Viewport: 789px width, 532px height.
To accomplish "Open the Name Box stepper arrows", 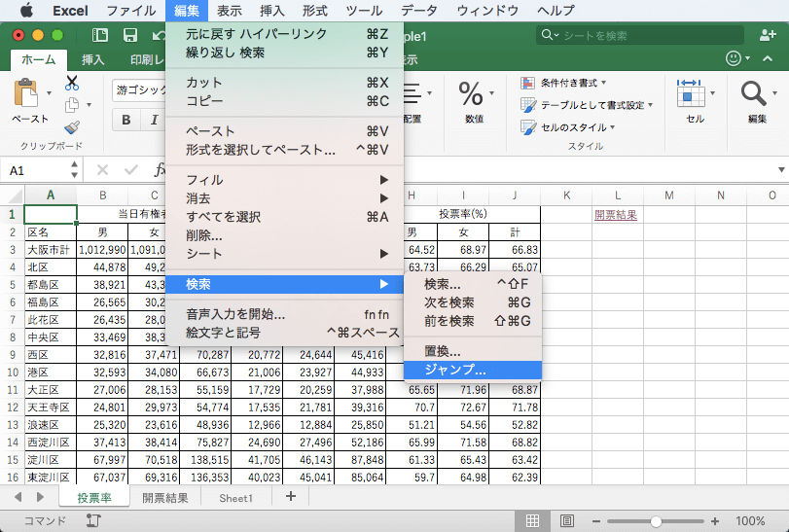I will coord(75,170).
